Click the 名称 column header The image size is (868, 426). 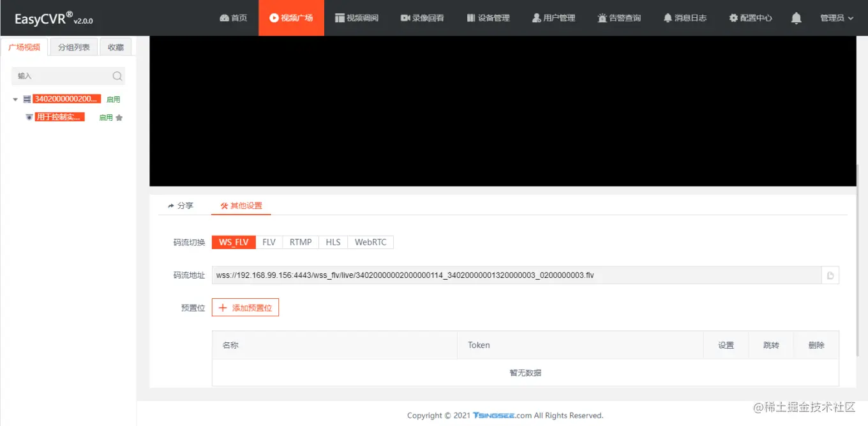(x=334, y=345)
